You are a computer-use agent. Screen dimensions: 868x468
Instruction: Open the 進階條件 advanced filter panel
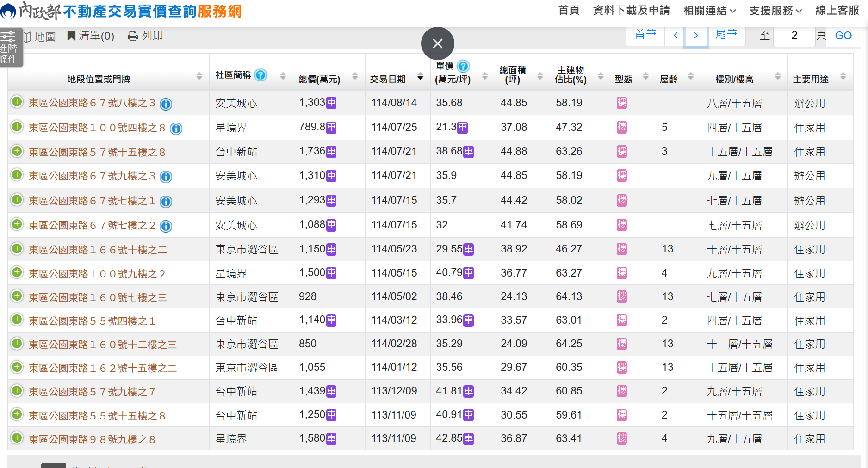pos(9,47)
